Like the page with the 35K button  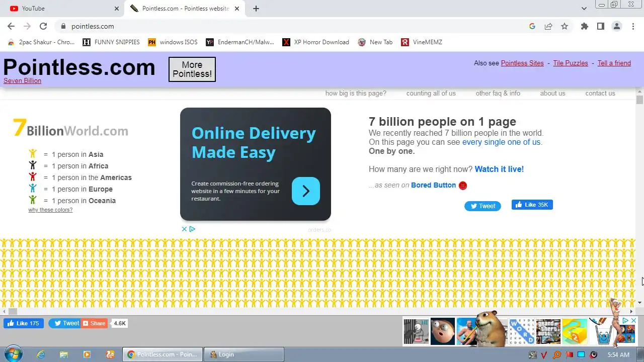point(532,205)
